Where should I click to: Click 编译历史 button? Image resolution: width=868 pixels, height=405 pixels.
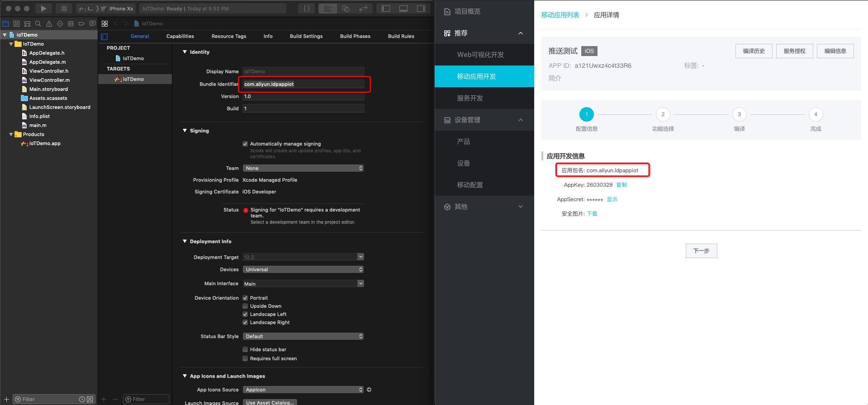point(754,51)
